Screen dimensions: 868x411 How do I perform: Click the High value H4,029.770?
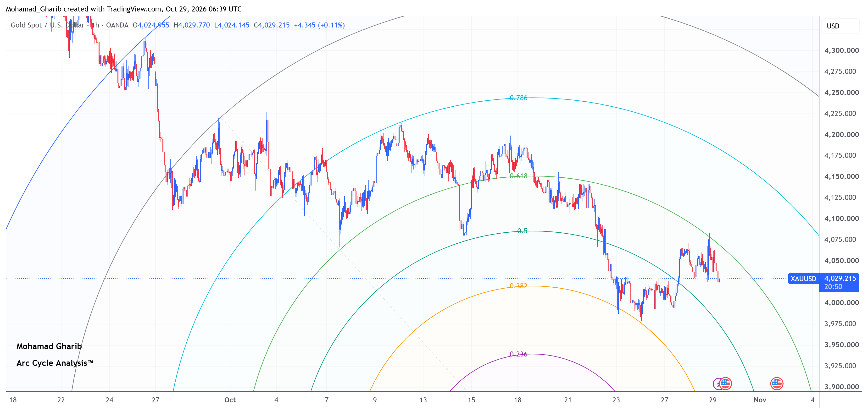pos(191,25)
